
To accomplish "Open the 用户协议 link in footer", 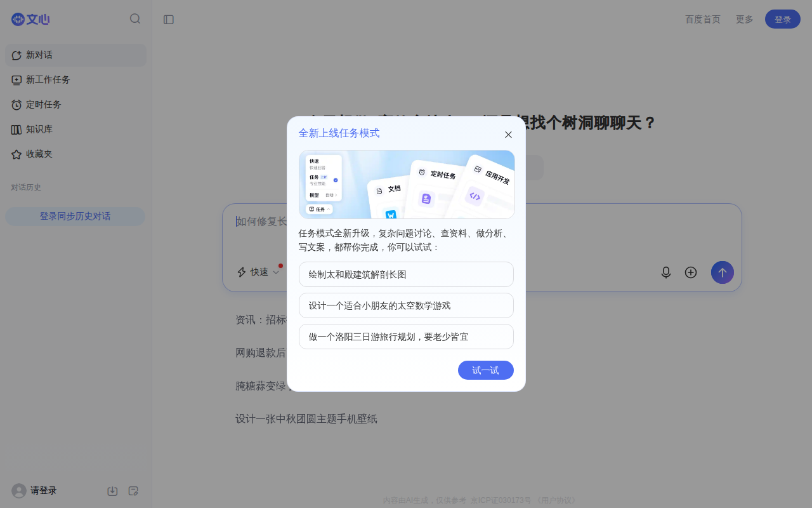I will 557,500.
